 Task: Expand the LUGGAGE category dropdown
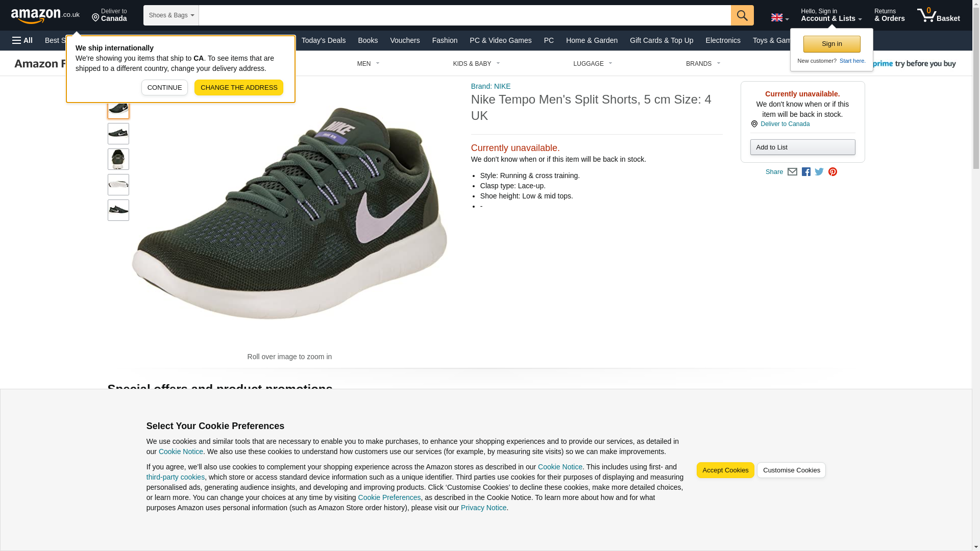coord(592,64)
